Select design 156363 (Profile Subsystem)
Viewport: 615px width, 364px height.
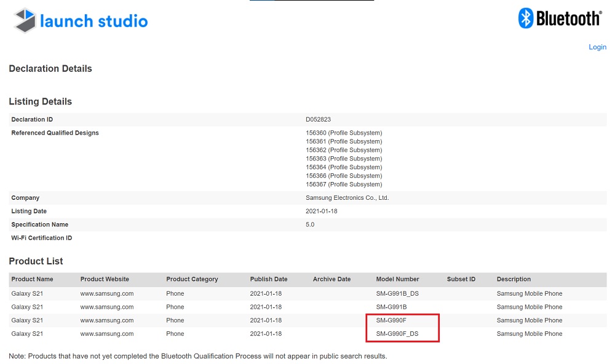pyautogui.click(x=344, y=159)
